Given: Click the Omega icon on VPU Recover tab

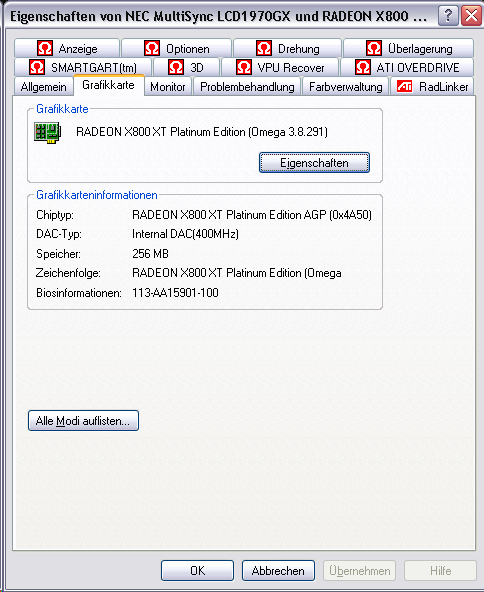Looking at the screenshot, I should tap(244, 67).
